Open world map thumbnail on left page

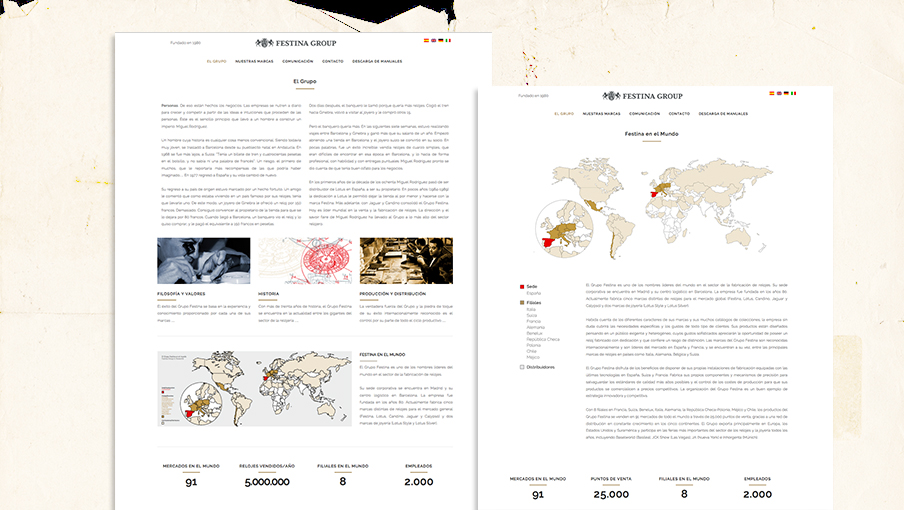(255, 389)
